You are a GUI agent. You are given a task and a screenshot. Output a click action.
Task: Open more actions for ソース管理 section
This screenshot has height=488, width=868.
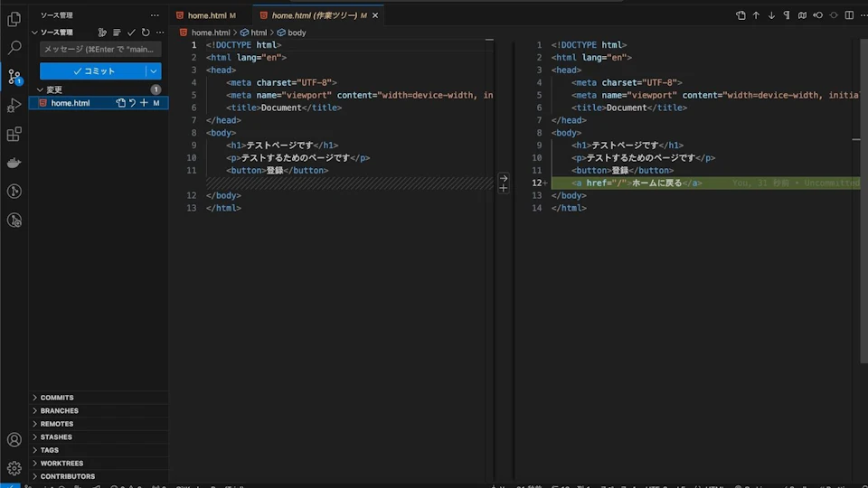point(160,33)
